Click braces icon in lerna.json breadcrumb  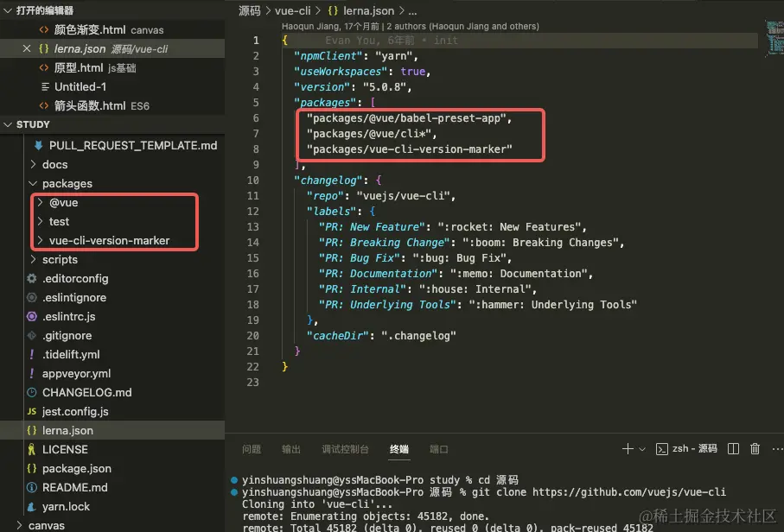point(333,10)
